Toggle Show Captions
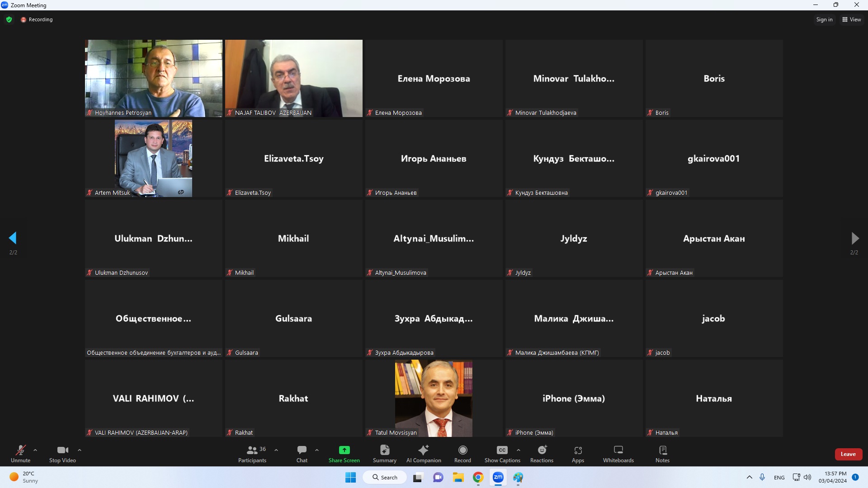 tap(502, 454)
